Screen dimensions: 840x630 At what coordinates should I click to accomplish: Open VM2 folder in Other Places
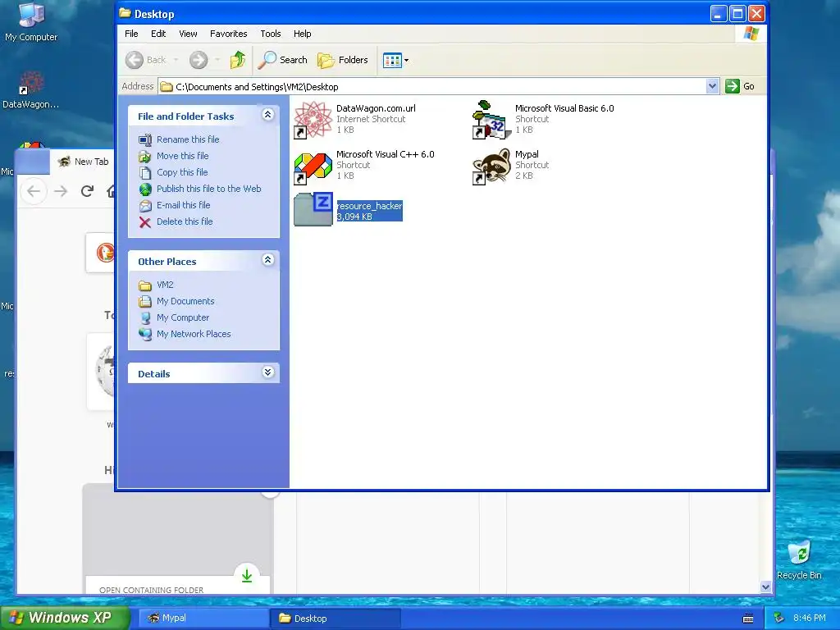click(x=165, y=285)
